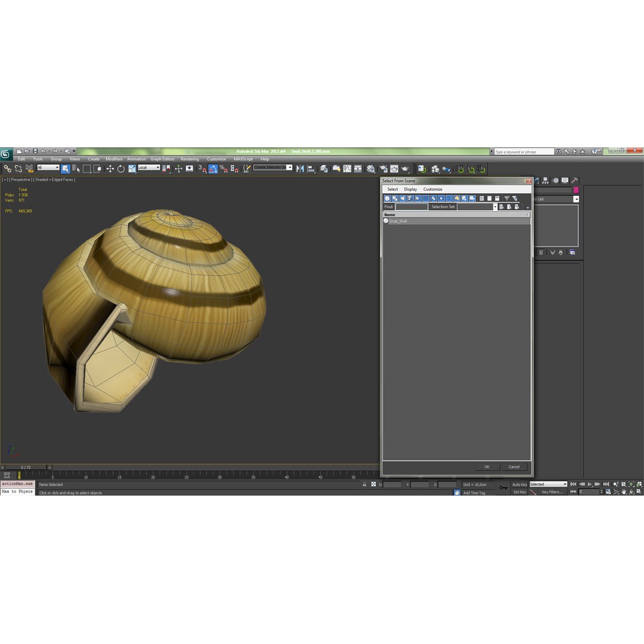
Task: Open the Edit menu
Action: [x=21, y=159]
